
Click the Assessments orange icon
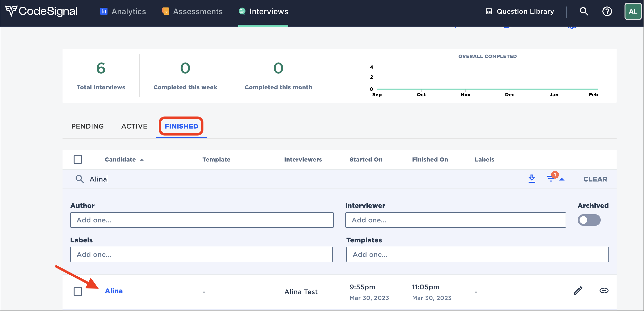coord(165,11)
